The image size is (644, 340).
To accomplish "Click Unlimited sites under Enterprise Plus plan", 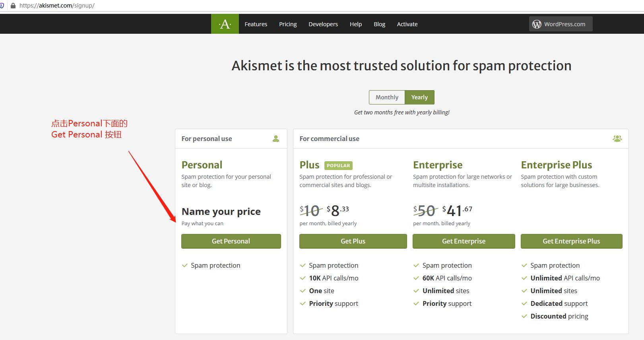I will point(554,291).
